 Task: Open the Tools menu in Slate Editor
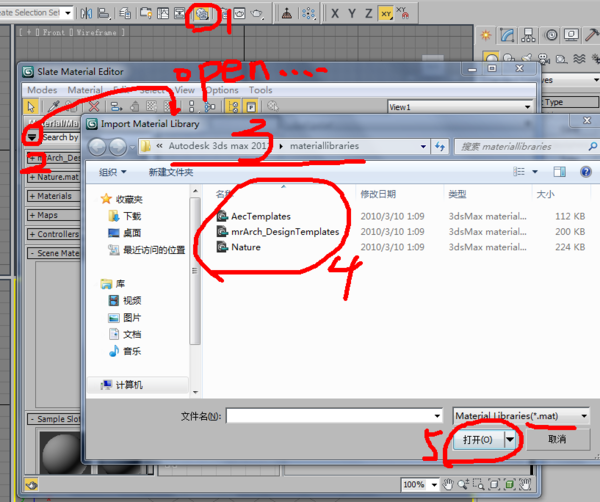[x=261, y=90]
